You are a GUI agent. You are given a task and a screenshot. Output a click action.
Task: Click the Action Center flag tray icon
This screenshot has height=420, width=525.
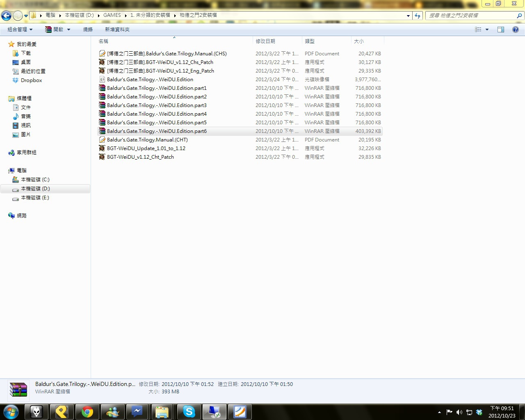pyautogui.click(x=449, y=412)
